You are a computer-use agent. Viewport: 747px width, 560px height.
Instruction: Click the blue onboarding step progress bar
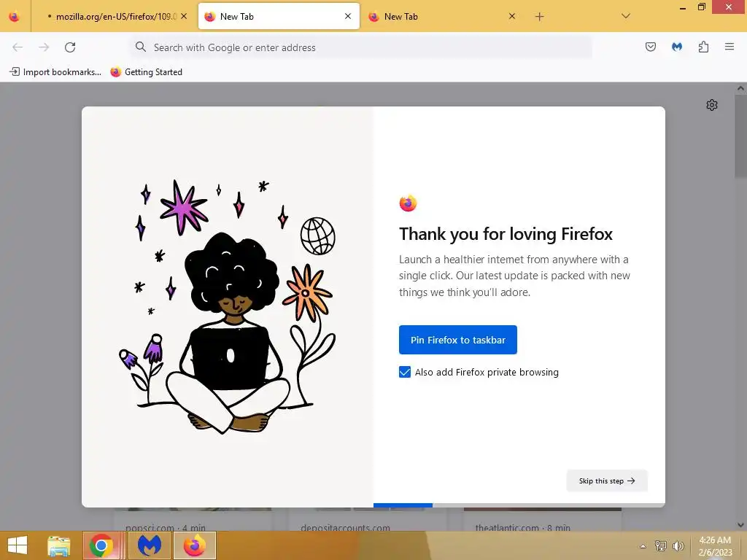(403, 505)
